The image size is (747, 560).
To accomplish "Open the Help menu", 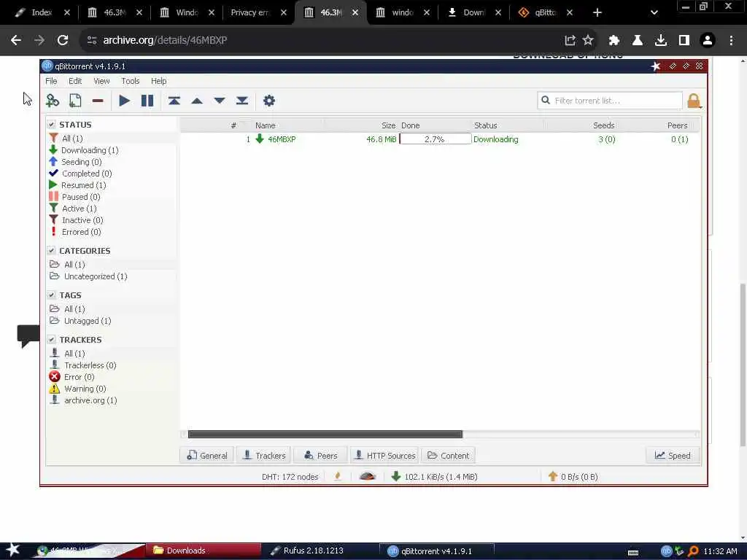I will 158,81.
